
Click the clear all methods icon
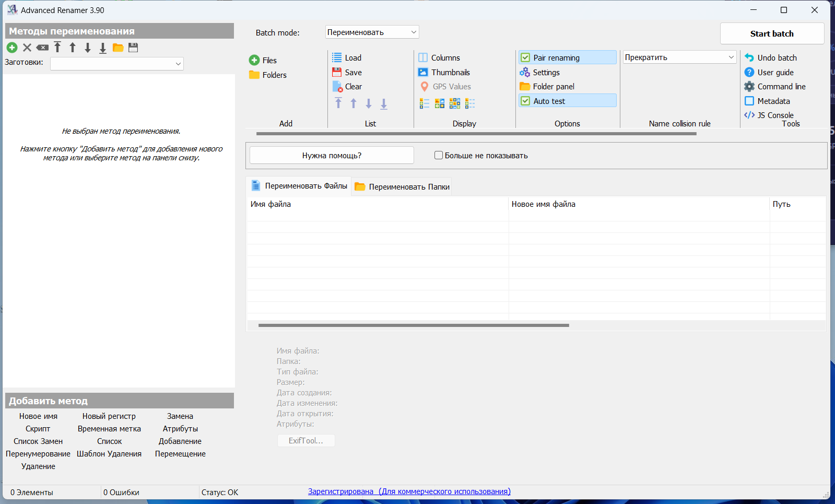click(x=42, y=48)
